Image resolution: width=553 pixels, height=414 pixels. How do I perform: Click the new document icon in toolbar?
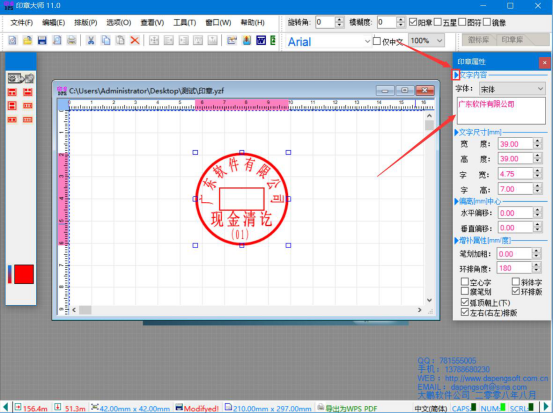pyautogui.click(x=13, y=40)
